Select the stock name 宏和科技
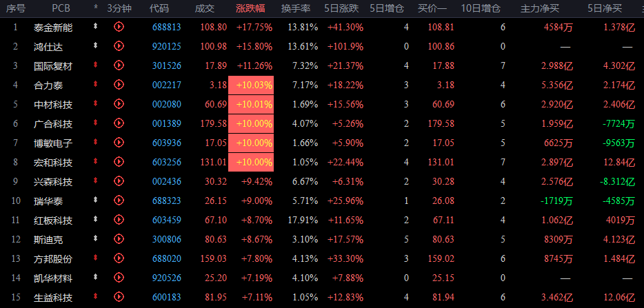The width and height of the screenshot is (644, 308). (53, 163)
